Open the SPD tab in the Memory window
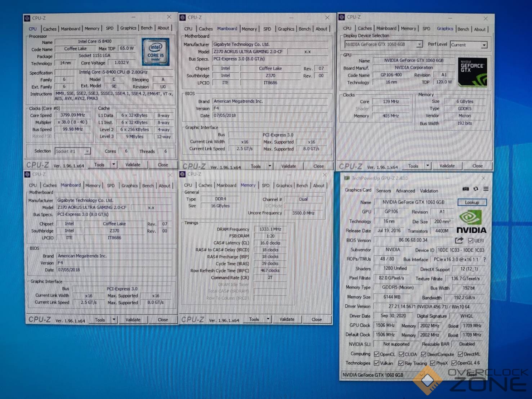This screenshot has height=399, width=532. (x=265, y=185)
